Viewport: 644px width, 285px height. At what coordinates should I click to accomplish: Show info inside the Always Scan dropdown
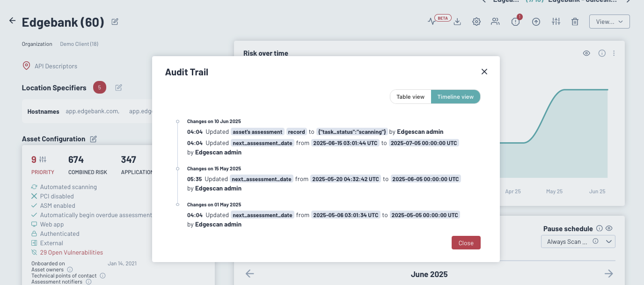point(595,241)
